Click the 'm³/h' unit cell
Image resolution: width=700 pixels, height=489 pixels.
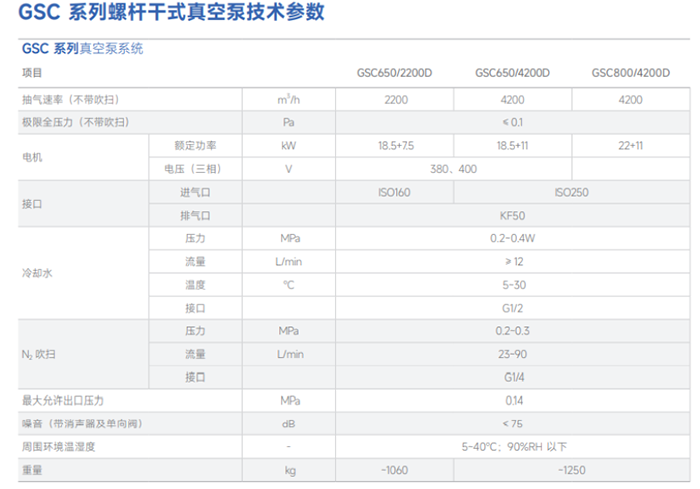pos(289,100)
